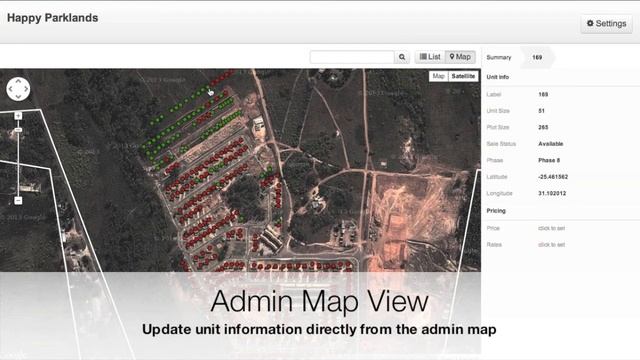This screenshot has width=640, height=360.
Task: Select the Satellite base layer
Action: pyautogui.click(x=463, y=76)
